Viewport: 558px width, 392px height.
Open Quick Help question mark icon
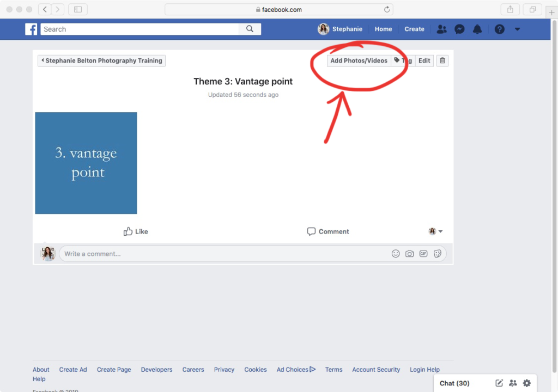[x=499, y=29]
